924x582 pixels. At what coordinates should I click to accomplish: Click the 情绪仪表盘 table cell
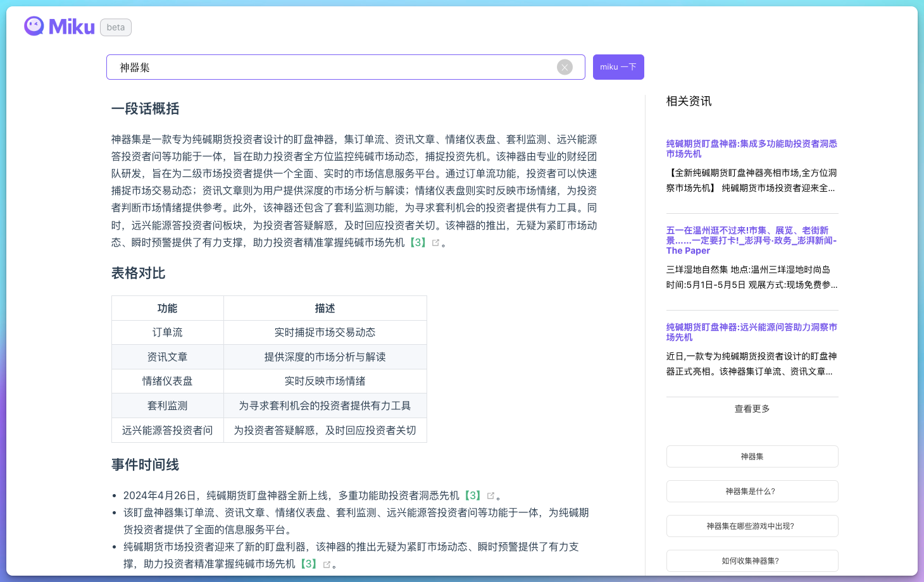click(x=168, y=381)
